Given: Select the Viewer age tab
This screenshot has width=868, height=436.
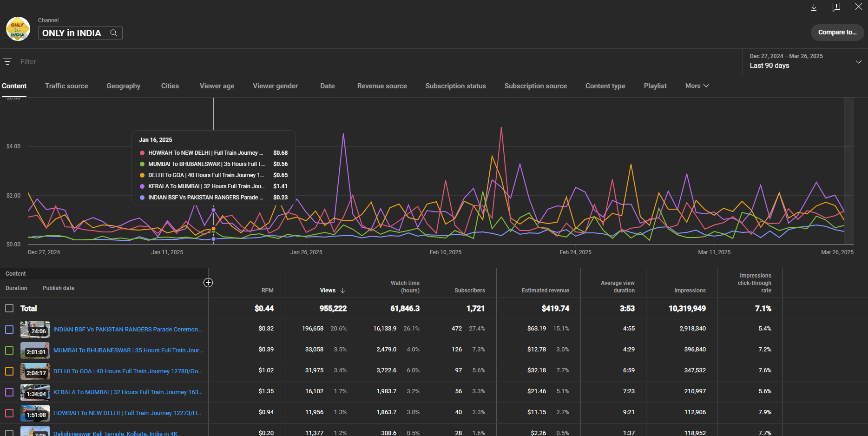Looking at the screenshot, I should tap(217, 86).
